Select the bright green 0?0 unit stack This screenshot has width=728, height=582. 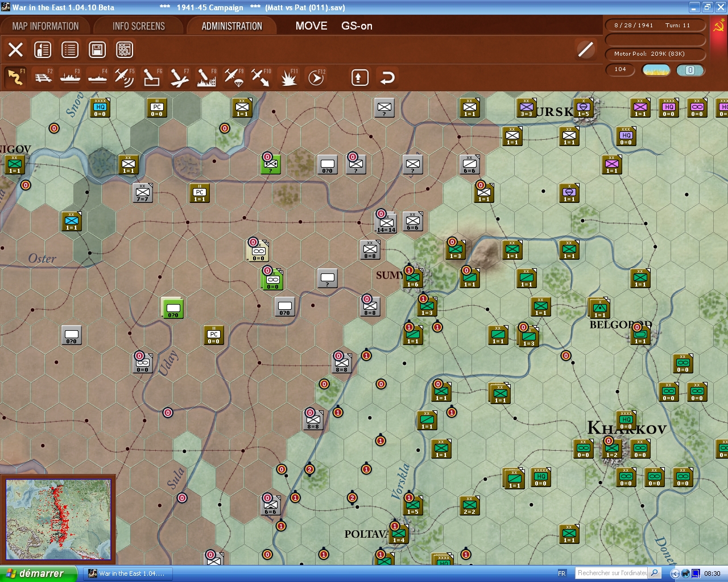point(172,307)
